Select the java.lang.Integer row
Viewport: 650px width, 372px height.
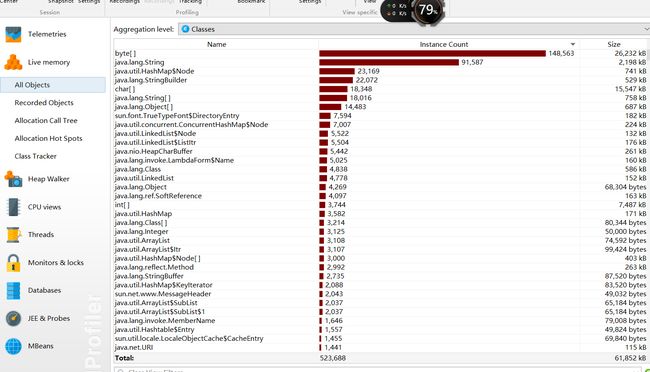[x=381, y=232]
